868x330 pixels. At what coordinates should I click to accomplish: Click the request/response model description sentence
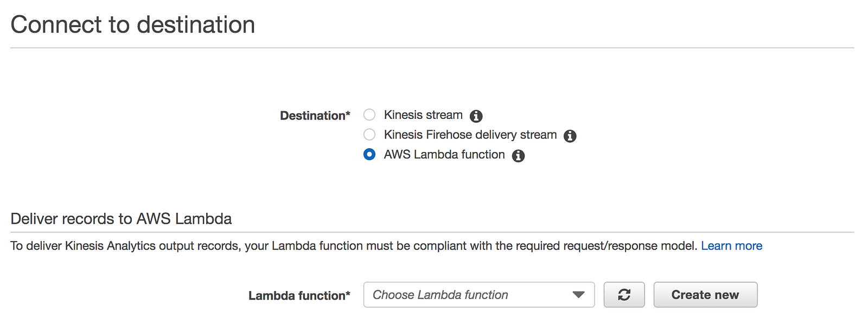(x=353, y=246)
